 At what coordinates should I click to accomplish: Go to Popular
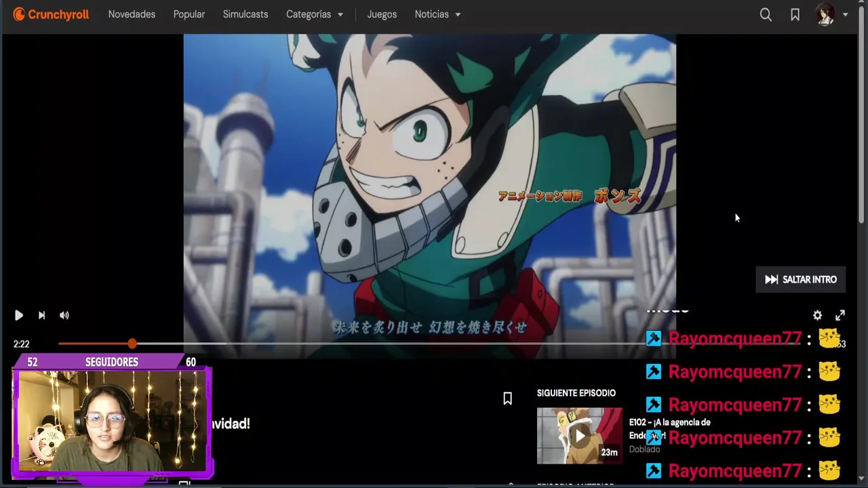tap(189, 14)
